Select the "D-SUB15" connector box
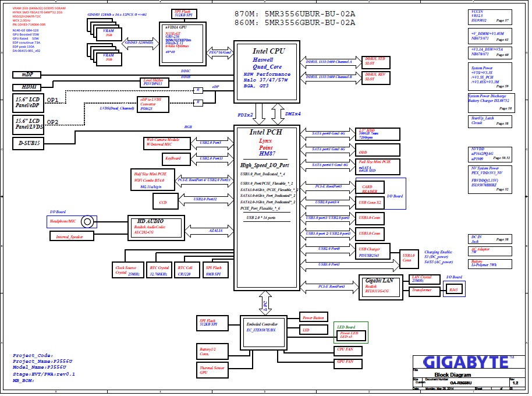This screenshot has width=532, height=396. (29, 143)
